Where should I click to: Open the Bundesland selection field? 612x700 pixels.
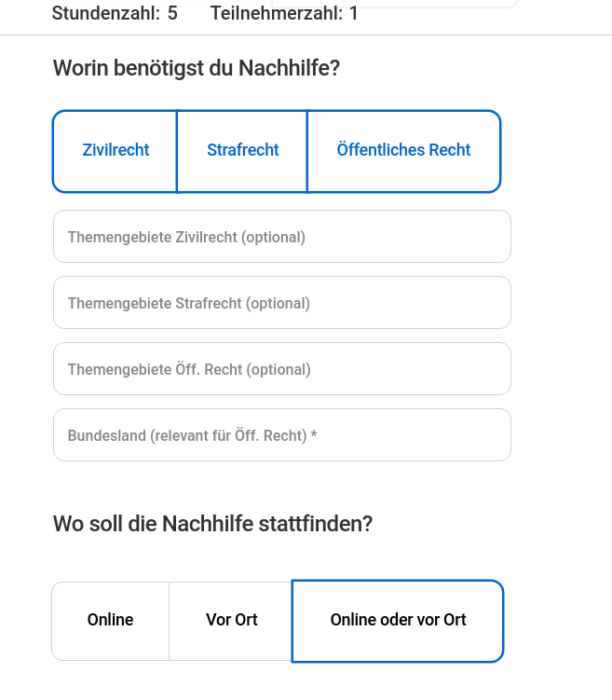point(282,435)
